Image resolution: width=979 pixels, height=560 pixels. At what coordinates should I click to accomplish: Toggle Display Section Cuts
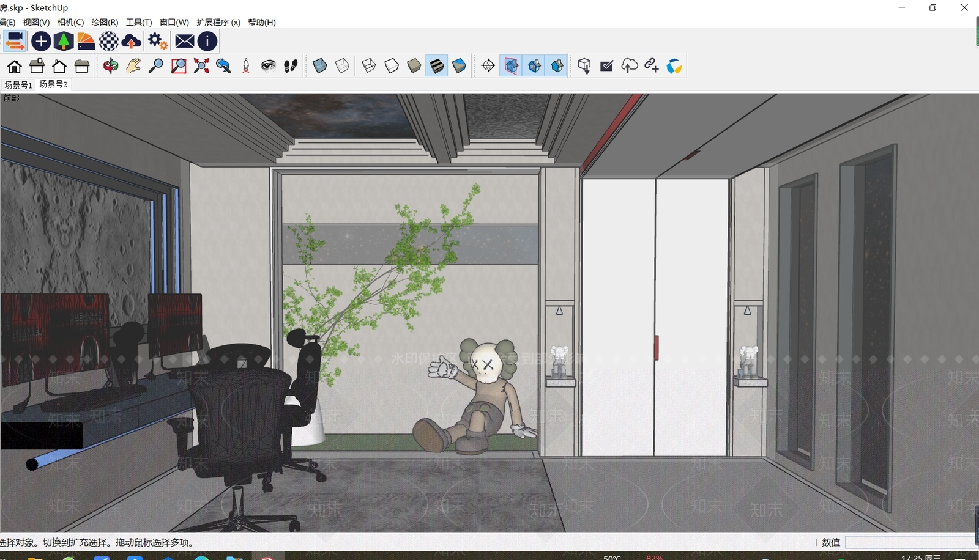tap(534, 66)
